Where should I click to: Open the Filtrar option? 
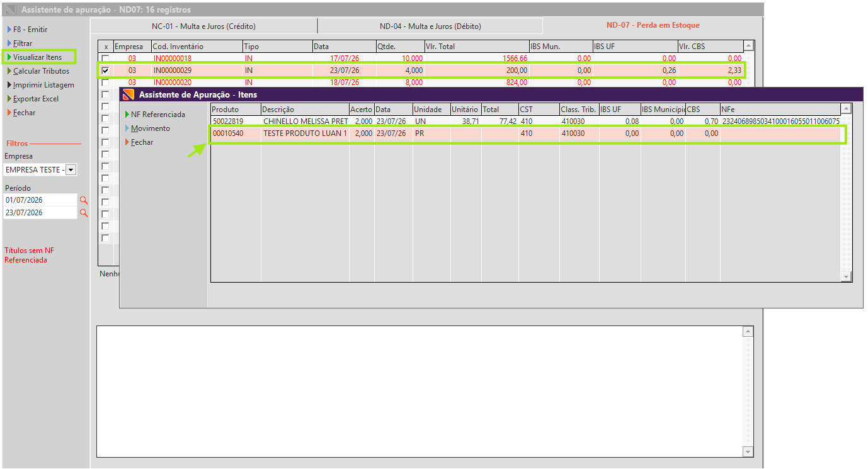click(x=22, y=43)
